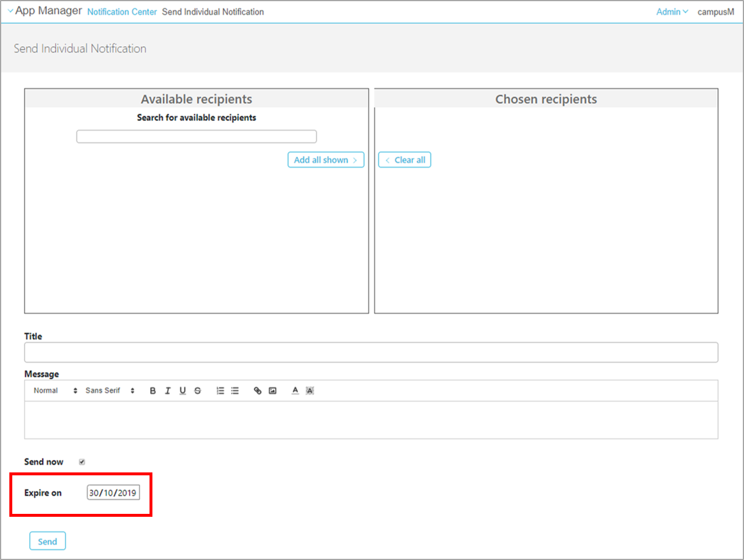Click the Available recipients panel header
The height and width of the screenshot is (560, 744).
tap(196, 99)
